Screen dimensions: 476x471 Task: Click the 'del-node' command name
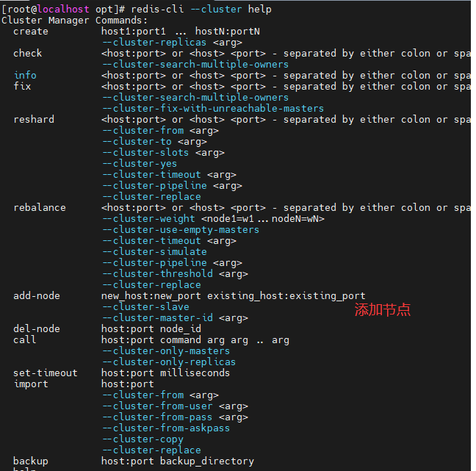[37, 329]
